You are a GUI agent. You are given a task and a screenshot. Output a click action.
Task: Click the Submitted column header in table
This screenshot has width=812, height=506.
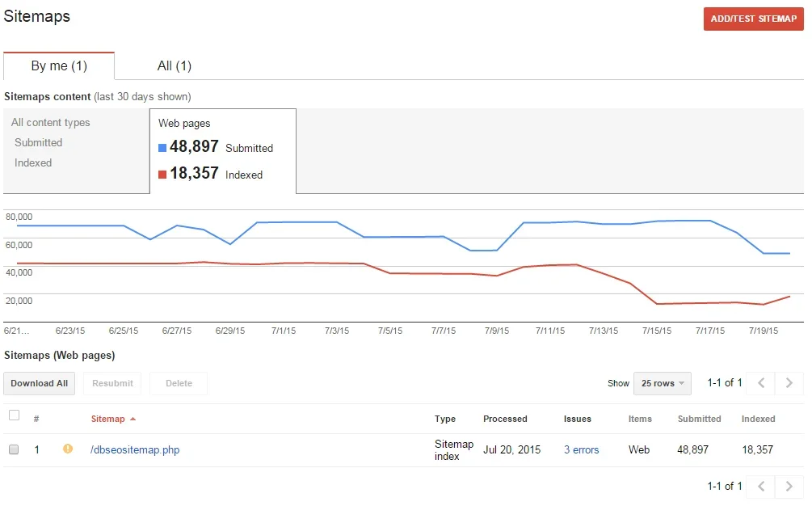(x=699, y=419)
